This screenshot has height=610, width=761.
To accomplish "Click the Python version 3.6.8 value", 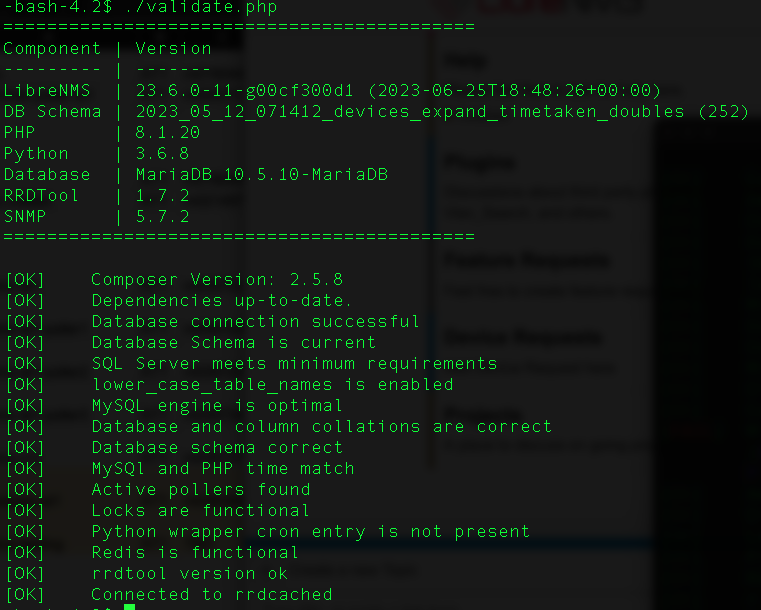I will click(162, 153).
